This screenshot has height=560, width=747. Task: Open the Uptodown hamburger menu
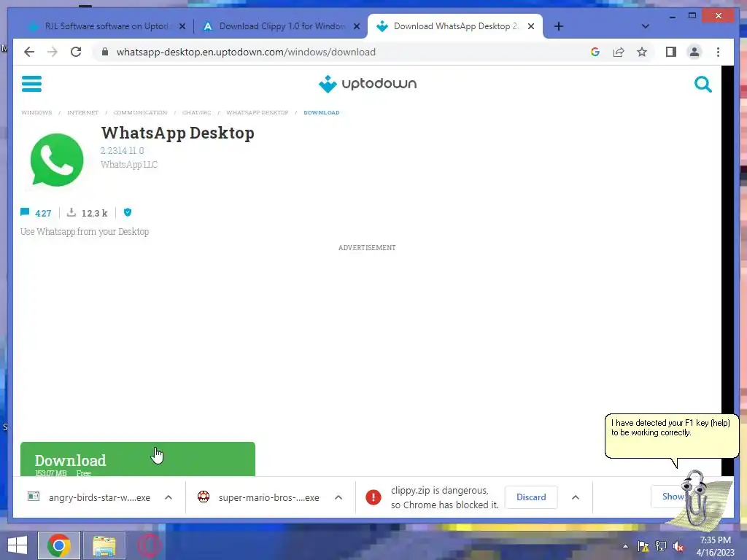pos(31,84)
